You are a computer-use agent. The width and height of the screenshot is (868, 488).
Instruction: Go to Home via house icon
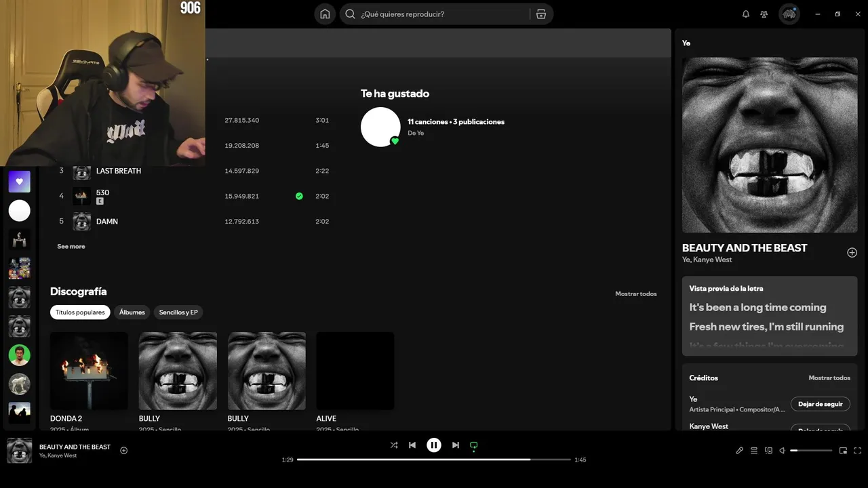pyautogui.click(x=325, y=14)
